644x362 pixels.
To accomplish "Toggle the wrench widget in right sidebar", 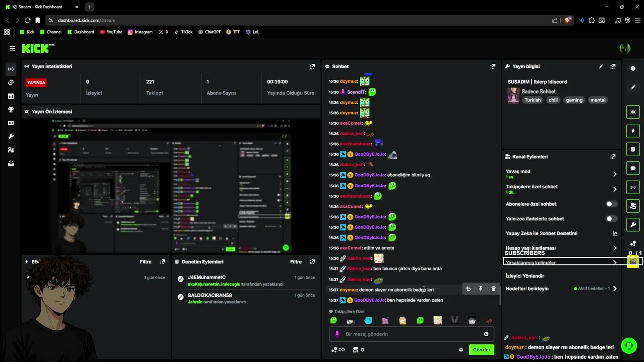I will (x=633, y=224).
